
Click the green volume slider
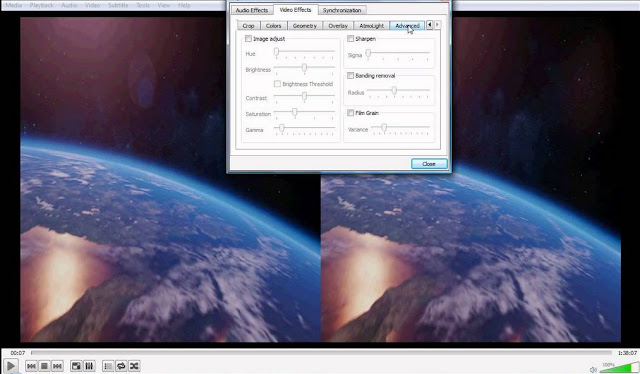point(618,367)
